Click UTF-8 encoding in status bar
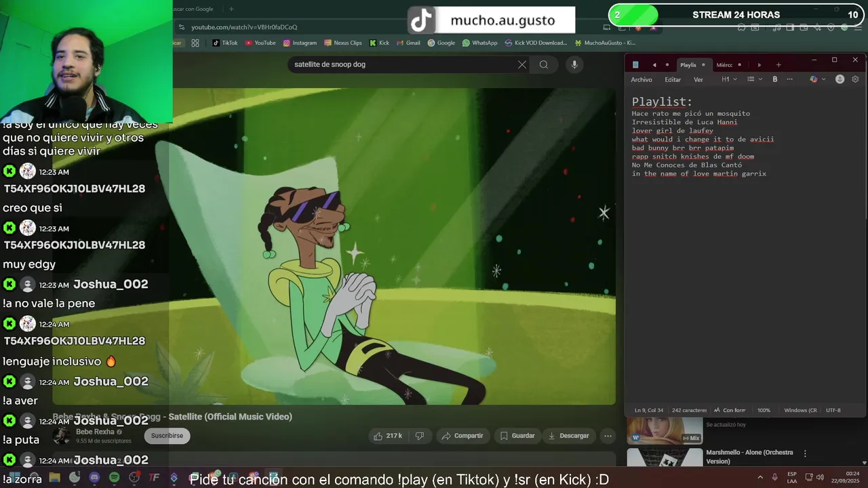 click(x=833, y=410)
